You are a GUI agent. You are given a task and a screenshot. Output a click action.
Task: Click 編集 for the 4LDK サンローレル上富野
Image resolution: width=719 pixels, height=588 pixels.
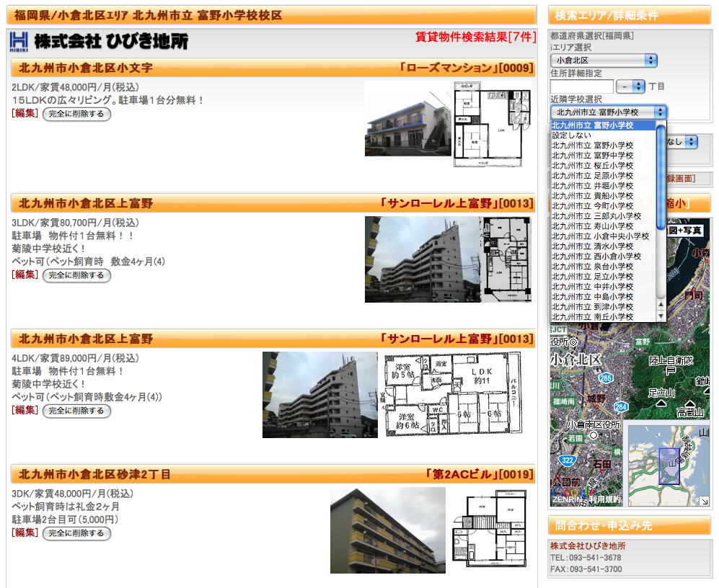(25, 410)
